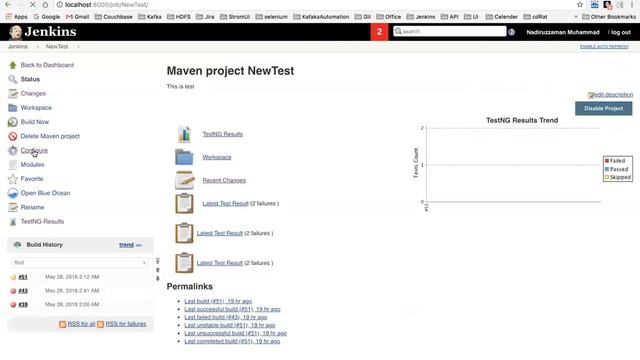Click the red prohibited Delete icon
Image resolution: width=640 pixels, height=360 pixels.
13,136
